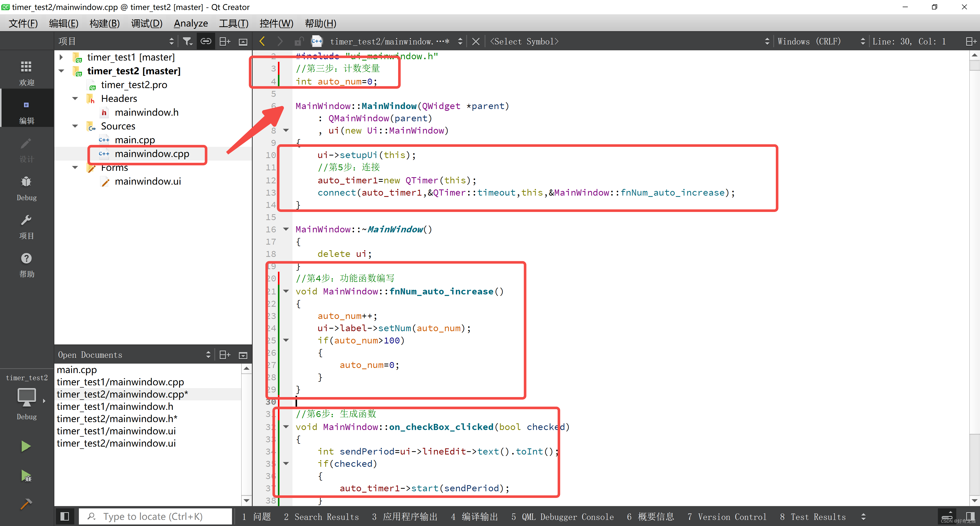The image size is (980, 526).
Task: Open the Analyze menu
Action: click(191, 23)
